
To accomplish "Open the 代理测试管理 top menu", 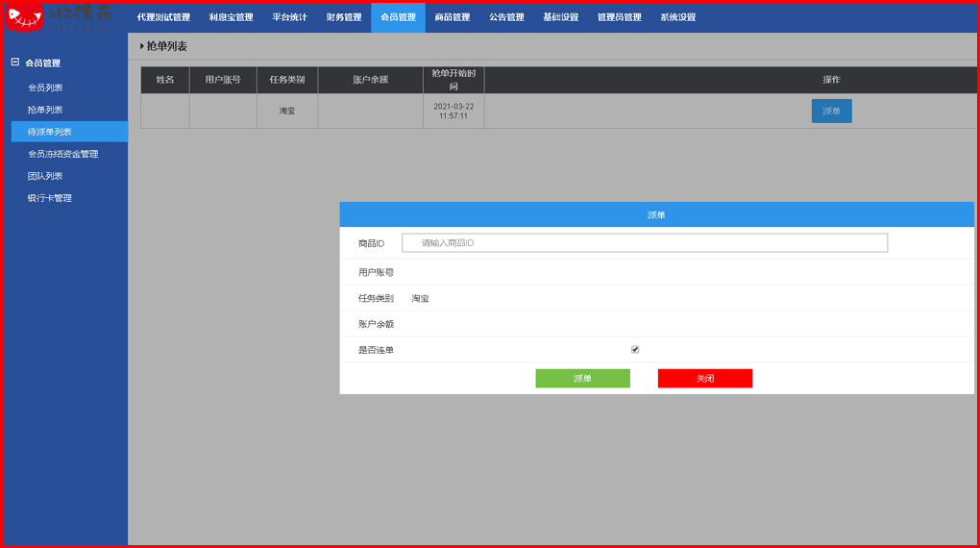I will [163, 17].
